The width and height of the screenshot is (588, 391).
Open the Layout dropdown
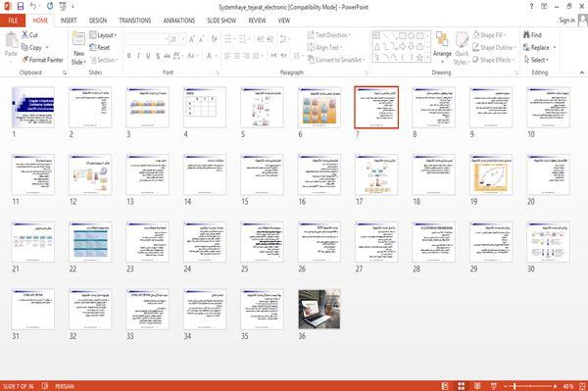pos(103,35)
